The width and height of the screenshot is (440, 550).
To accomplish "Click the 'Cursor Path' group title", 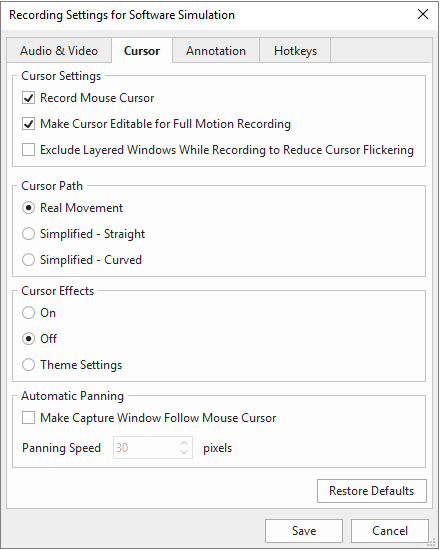I will click(x=52, y=186).
